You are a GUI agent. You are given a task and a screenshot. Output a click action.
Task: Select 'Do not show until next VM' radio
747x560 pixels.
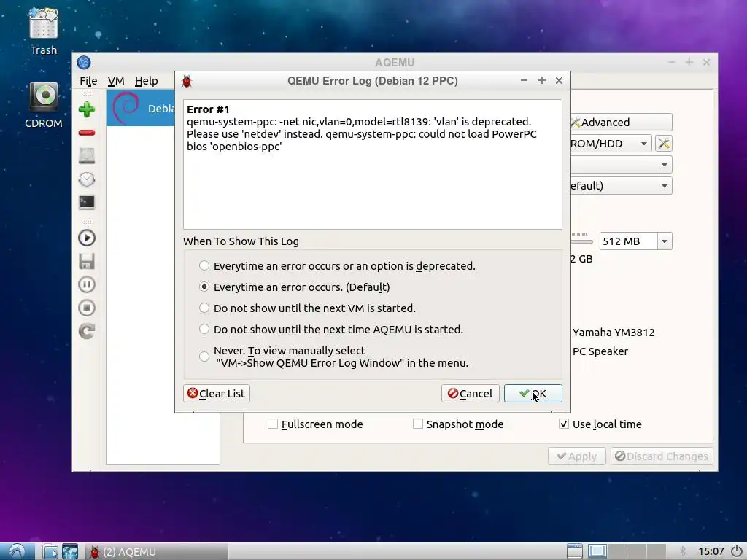click(x=204, y=308)
